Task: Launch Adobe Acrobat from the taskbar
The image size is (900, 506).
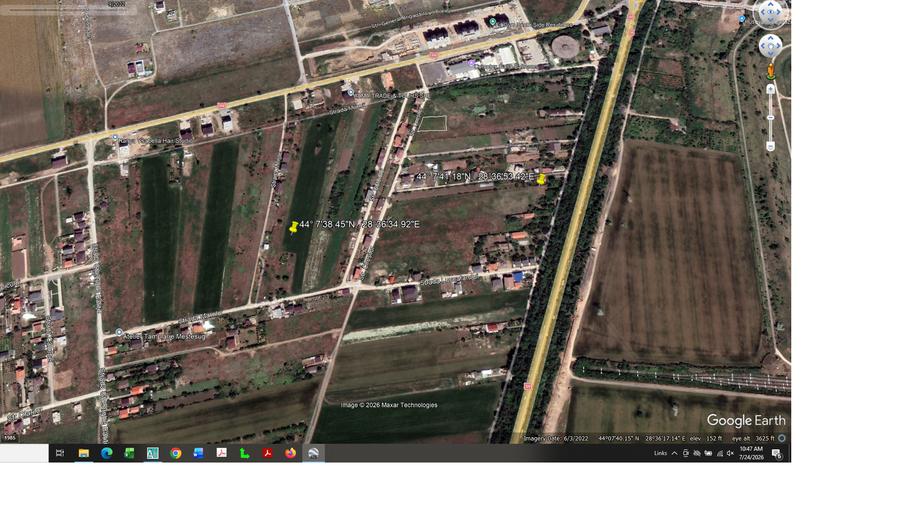Action: [x=267, y=453]
